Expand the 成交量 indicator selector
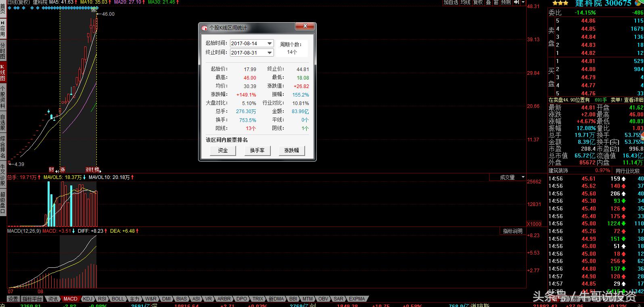644x307 pixels. tap(523, 177)
